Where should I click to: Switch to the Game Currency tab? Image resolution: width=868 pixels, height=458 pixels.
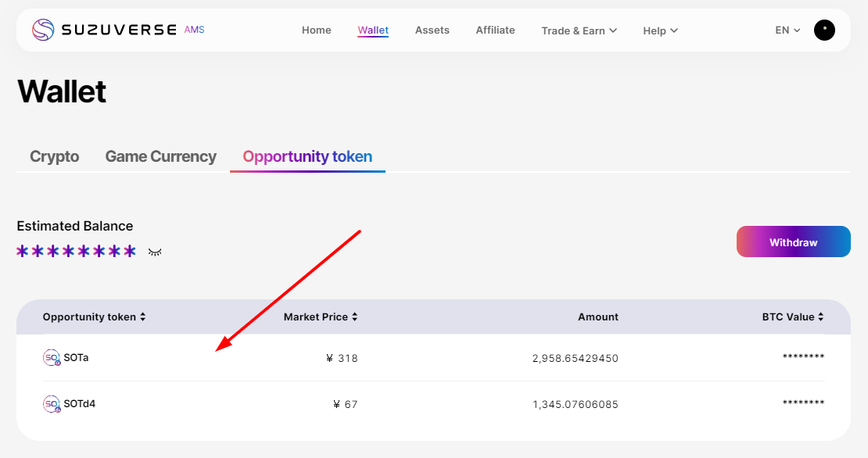tap(160, 156)
